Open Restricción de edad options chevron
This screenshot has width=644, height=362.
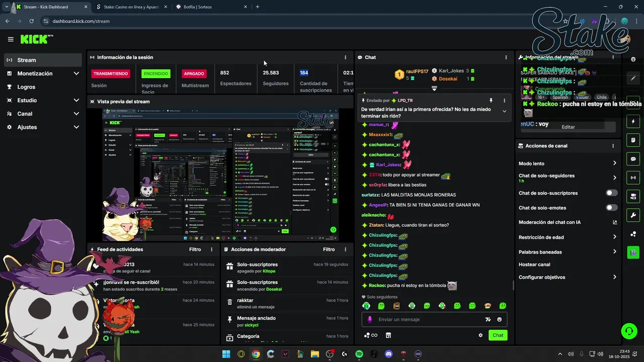pos(614,237)
